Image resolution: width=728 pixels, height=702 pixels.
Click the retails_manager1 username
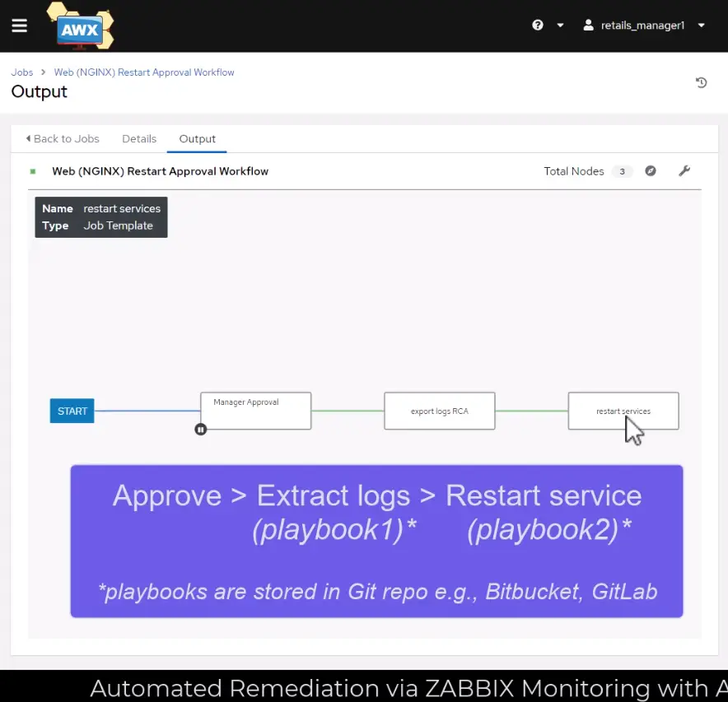642,26
